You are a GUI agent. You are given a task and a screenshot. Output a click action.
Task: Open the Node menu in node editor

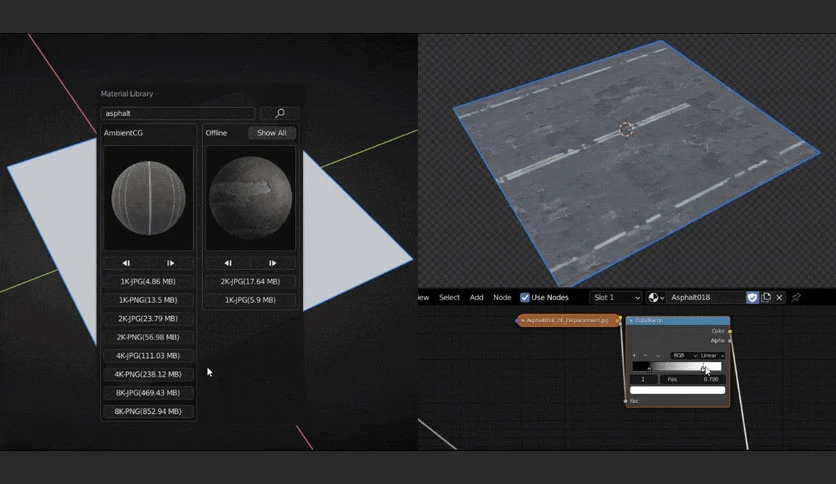pyautogui.click(x=502, y=297)
